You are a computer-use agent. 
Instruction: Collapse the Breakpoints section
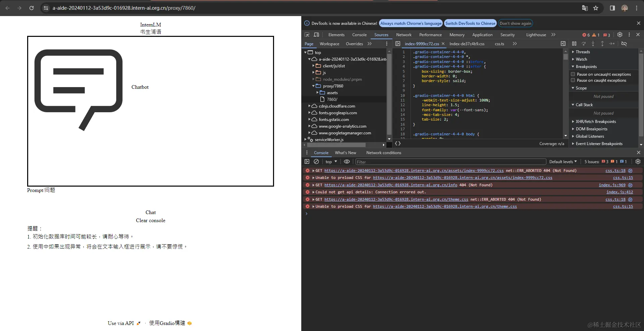point(573,67)
